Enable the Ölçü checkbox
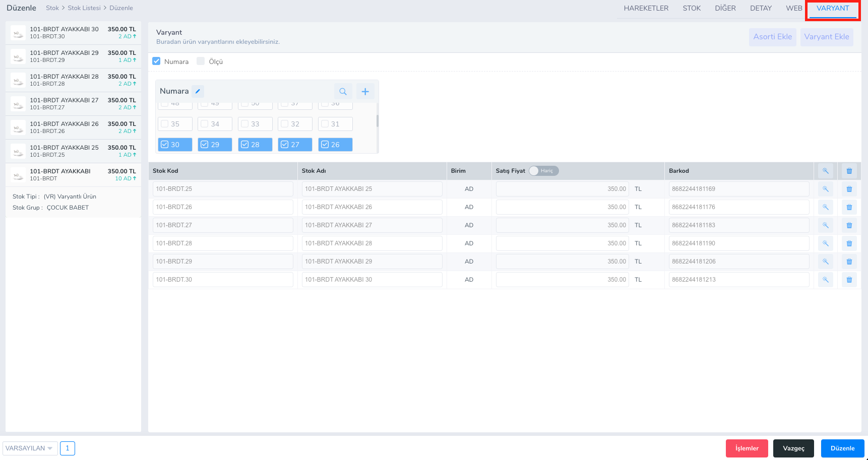The width and height of the screenshot is (868, 460). pos(201,61)
